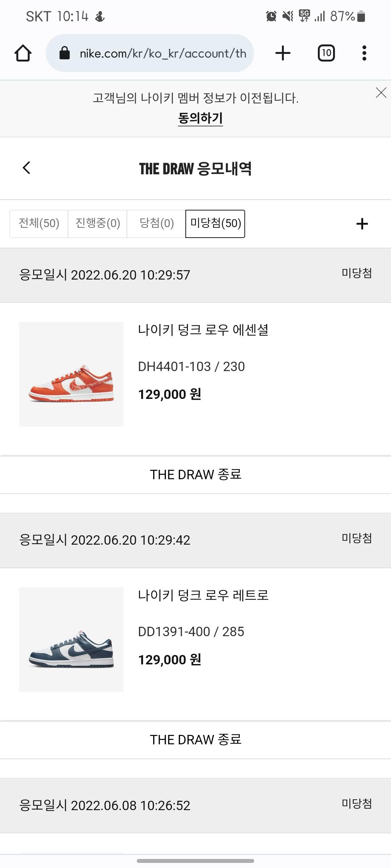
Task: Open a new tab with the plus icon
Action: pyautogui.click(x=283, y=53)
